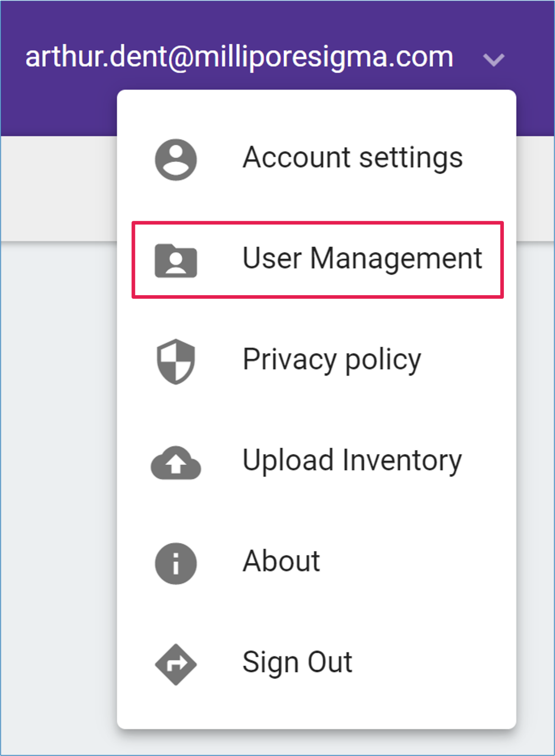The height and width of the screenshot is (756, 555).
Task: Click the User Management folder-person icon
Action: [176, 260]
